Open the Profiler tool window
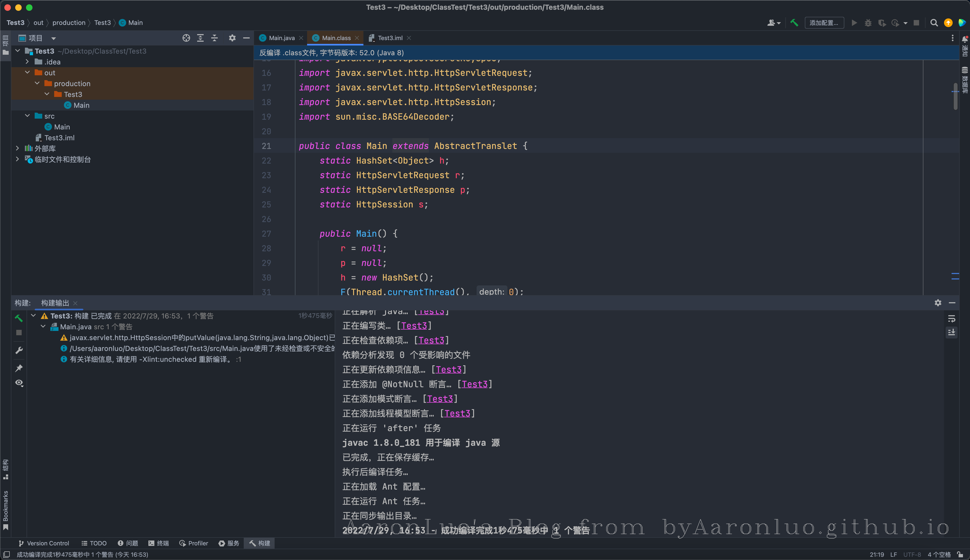This screenshot has height=560, width=970. [193, 543]
